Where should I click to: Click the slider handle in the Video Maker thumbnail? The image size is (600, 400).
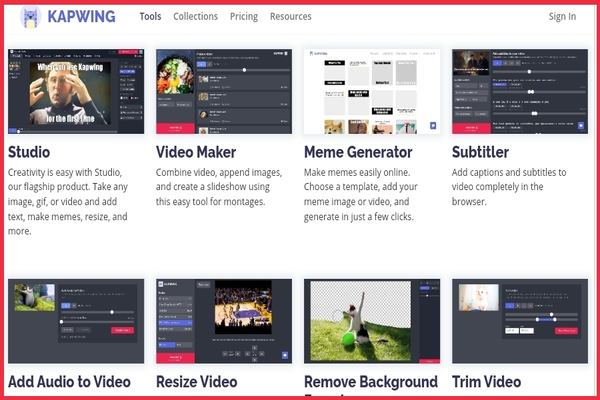(244, 70)
